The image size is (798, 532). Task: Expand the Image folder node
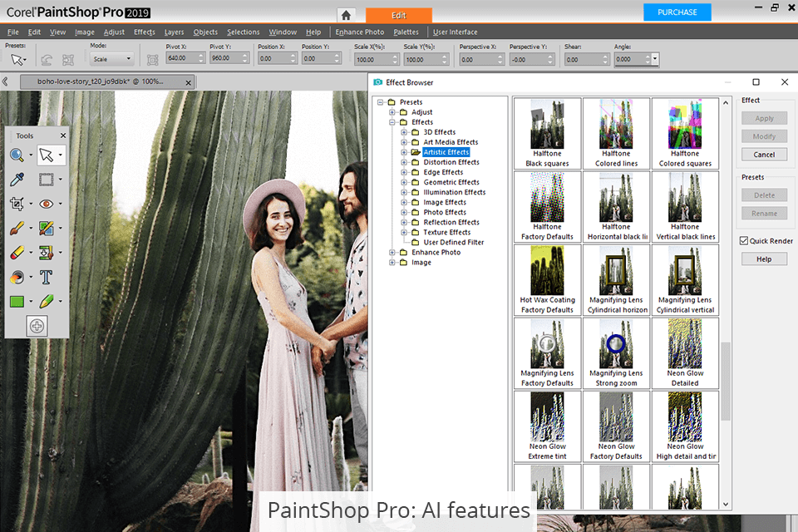click(392, 262)
